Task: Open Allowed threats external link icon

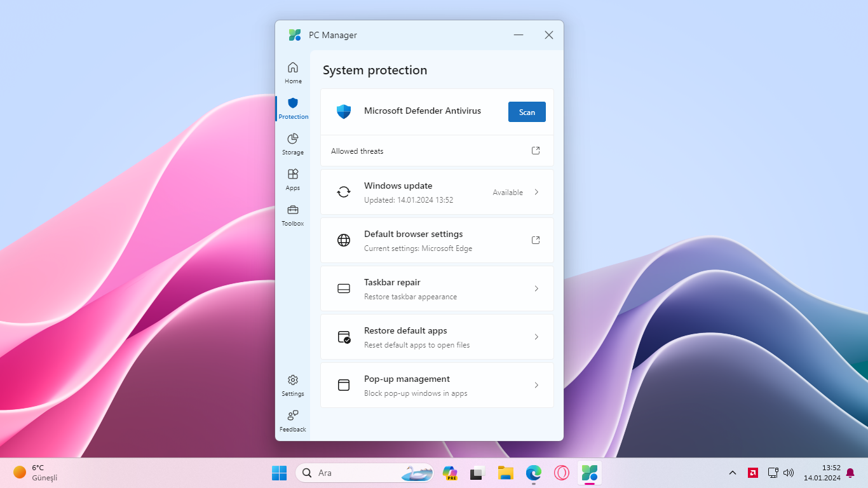Action: point(536,151)
